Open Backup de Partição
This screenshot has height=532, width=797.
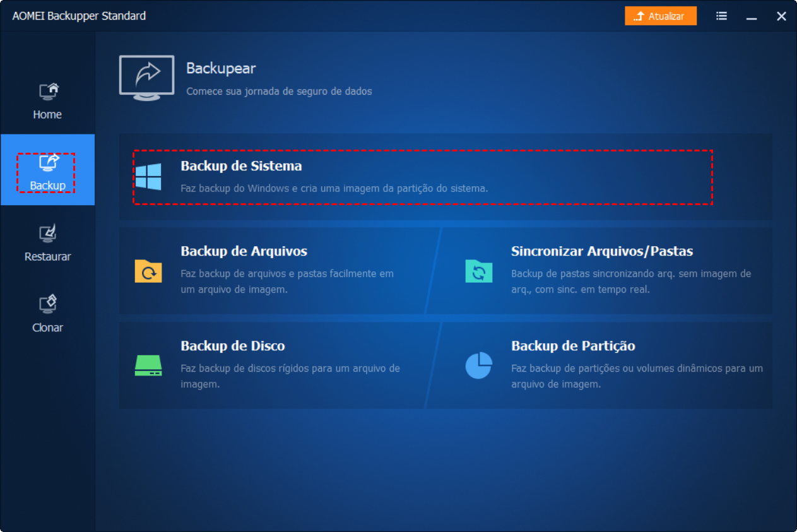click(x=573, y=346)
